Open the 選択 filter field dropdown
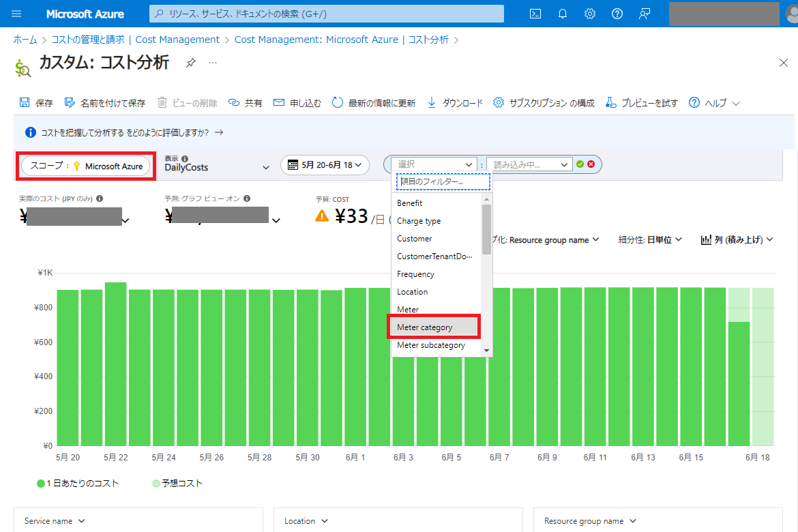Viewport: 798px width, 532px height. point(434,164)
